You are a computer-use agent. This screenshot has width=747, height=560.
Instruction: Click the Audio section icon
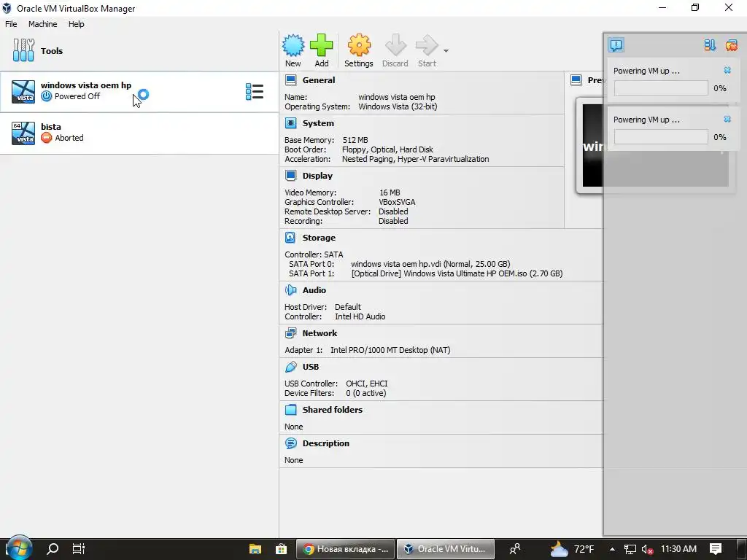290,290
